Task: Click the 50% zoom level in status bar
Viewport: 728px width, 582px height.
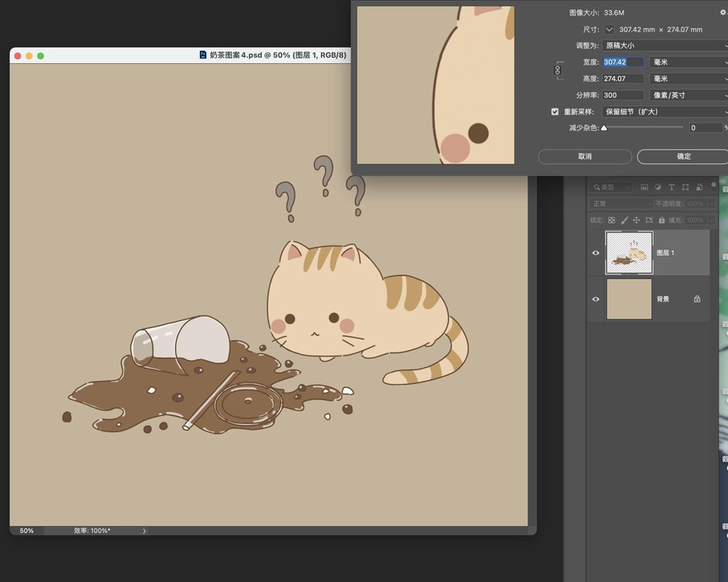Action: click(x=27, y=530)
